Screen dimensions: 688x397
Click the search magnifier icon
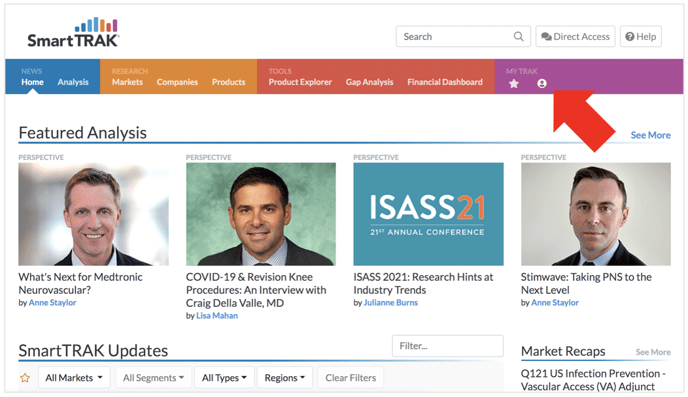click(518, 36)
